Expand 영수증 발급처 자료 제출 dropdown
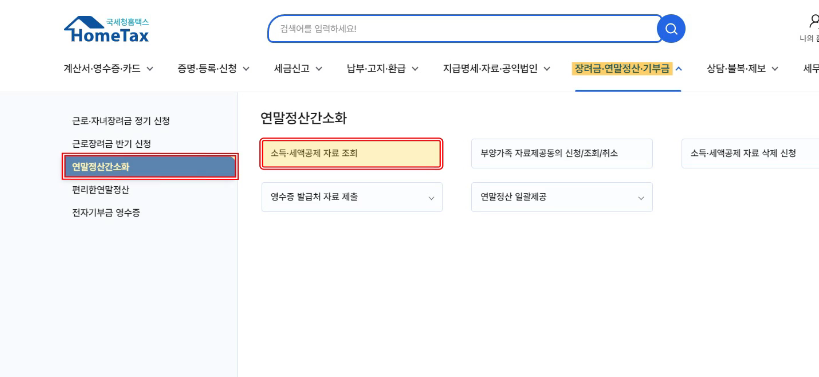This screenshot has height=377, width=819. click(352, 197)
